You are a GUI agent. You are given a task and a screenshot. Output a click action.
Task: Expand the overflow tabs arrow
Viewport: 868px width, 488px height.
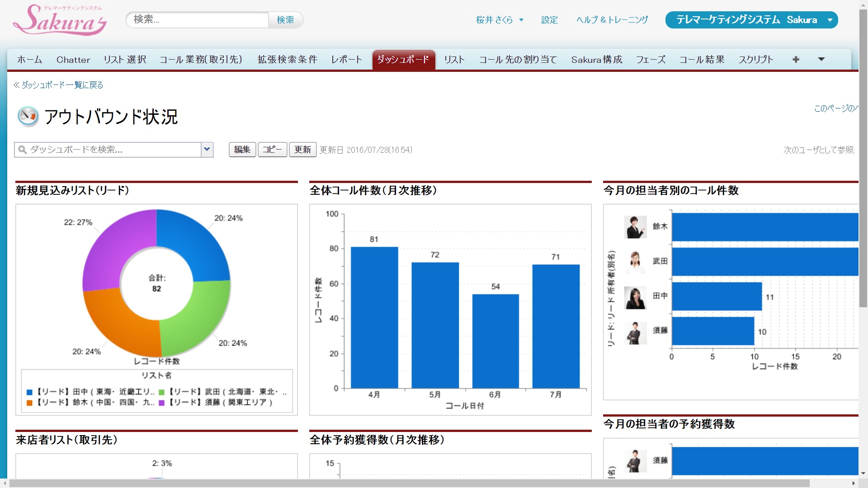coord(821,60)
